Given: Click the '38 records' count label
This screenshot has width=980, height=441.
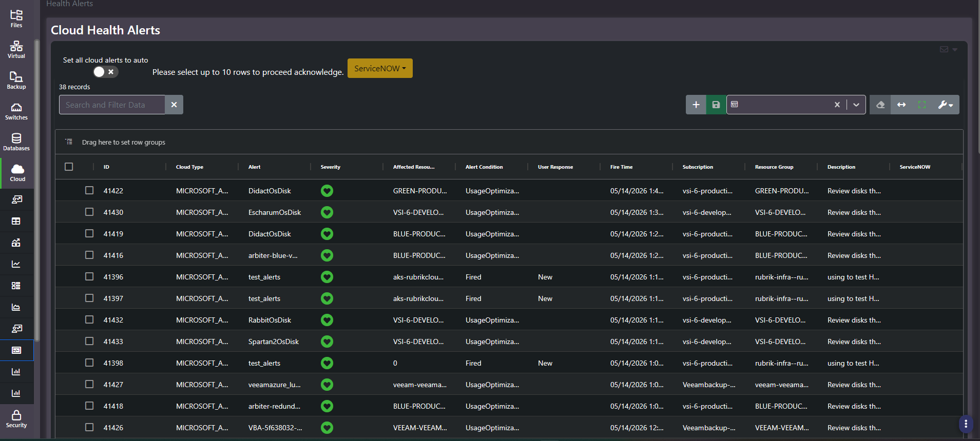Looking at the screenshot, I should tap(74, 87).
